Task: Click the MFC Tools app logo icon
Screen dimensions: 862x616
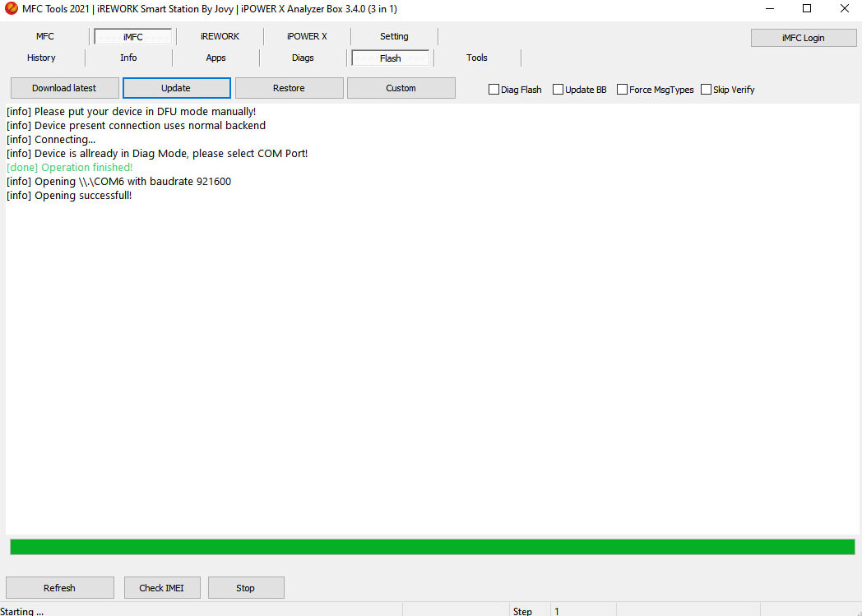Action: coord(11,8)
